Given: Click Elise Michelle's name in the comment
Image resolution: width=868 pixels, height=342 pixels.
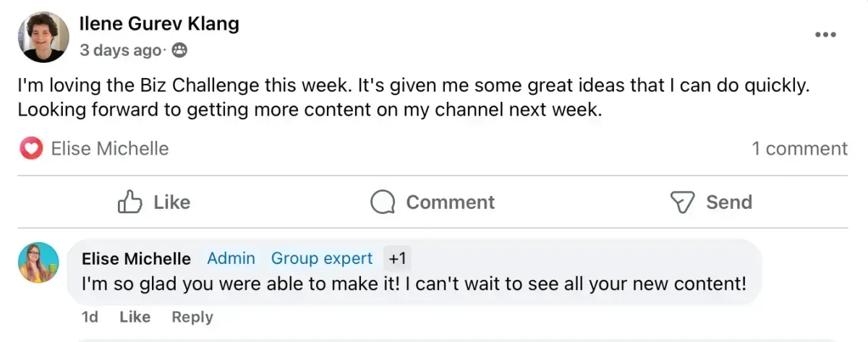Looking at the screenshot, I should click(x=136, y=259).
